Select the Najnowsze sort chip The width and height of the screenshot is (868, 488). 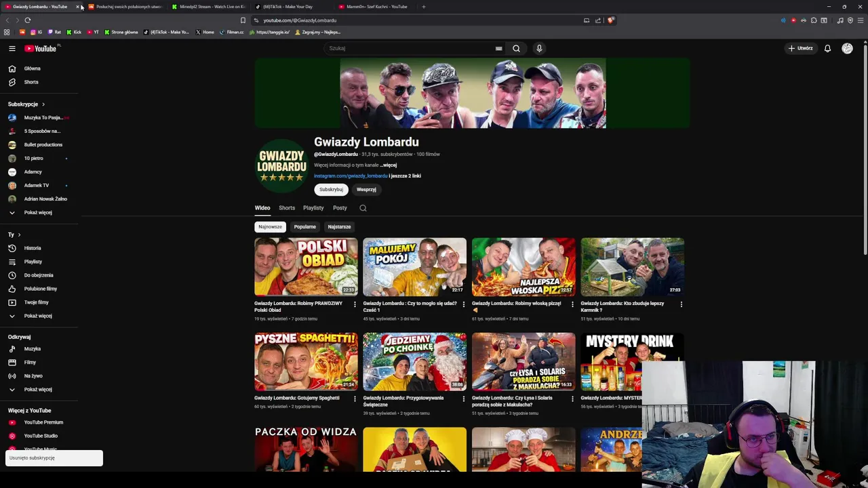pyautogui.click(x=270, y=226)
